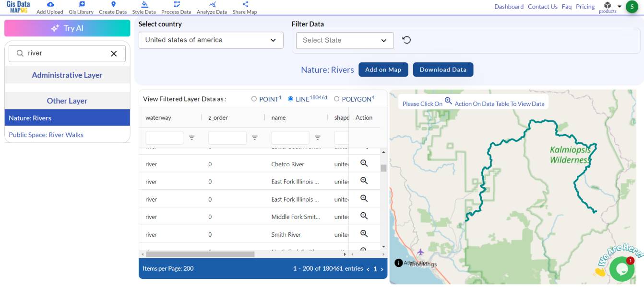Viewport: 644px width, 287px height.
Task: Launch the Process Data tool
Action: pyautogui.click(x=176, y=7)
